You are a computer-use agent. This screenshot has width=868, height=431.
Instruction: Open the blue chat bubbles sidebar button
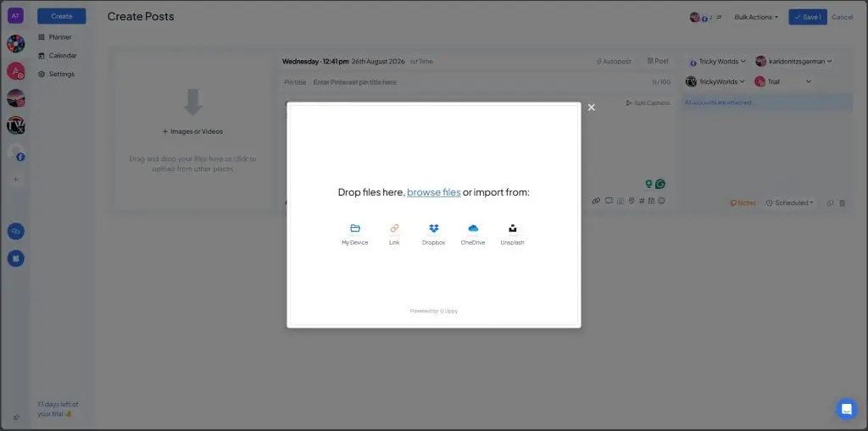(15, 231)
